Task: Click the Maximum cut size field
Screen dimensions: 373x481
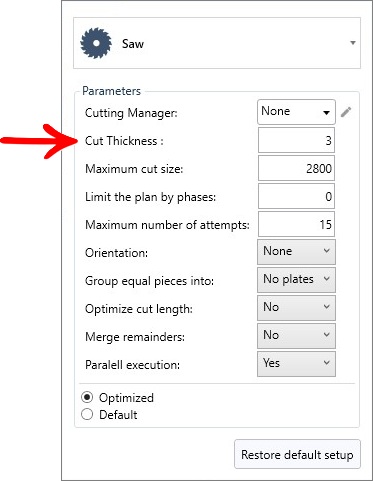Action: 296,168
